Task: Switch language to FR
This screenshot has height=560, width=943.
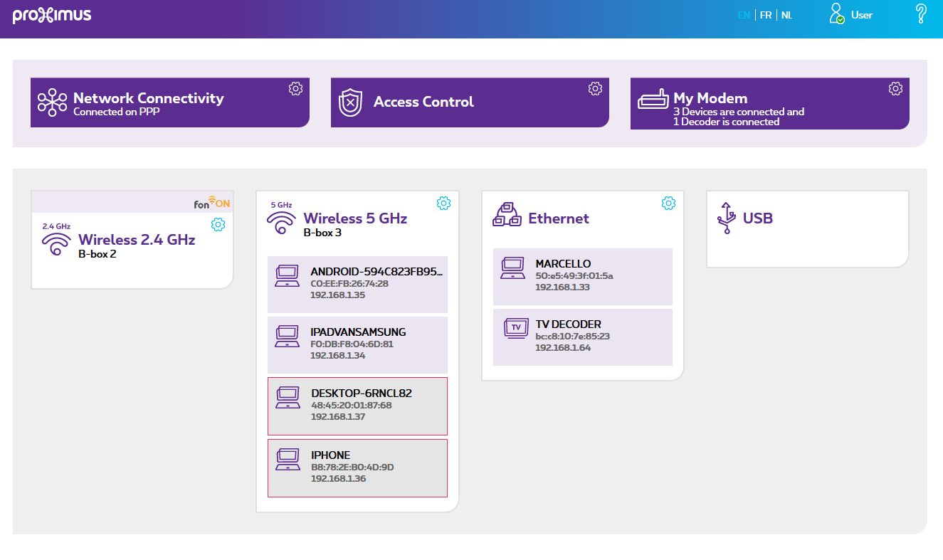Action: 766,15
